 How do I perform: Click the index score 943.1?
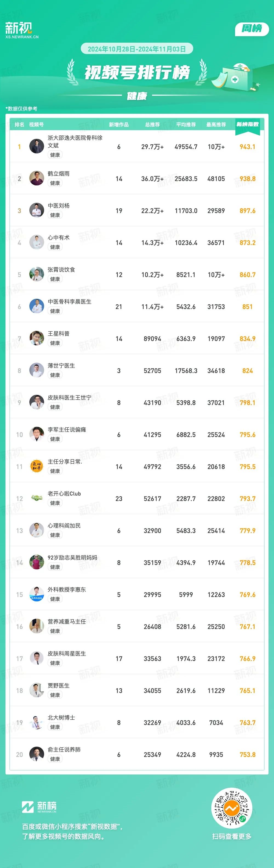pyautogui.click(x=247, y=147)
